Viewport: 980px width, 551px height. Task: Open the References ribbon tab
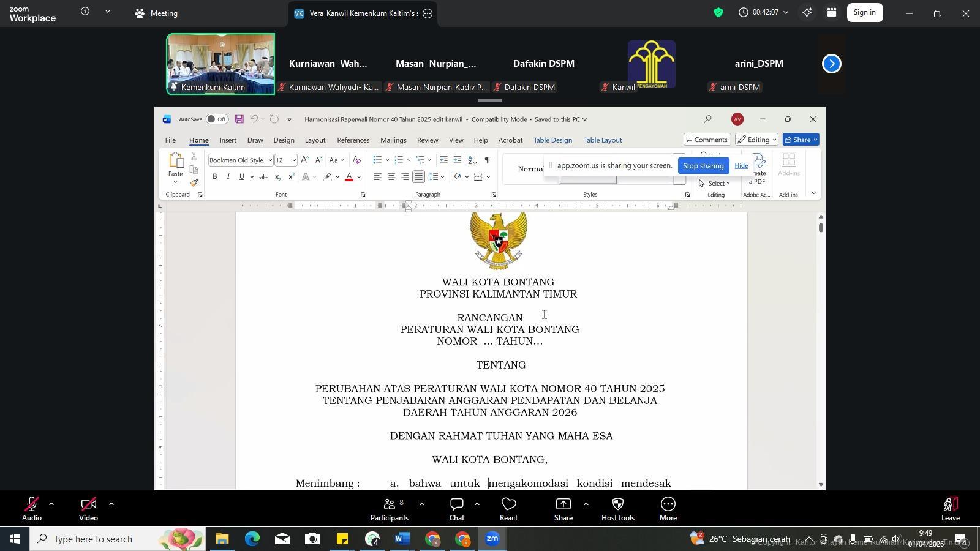coord(353,140)
